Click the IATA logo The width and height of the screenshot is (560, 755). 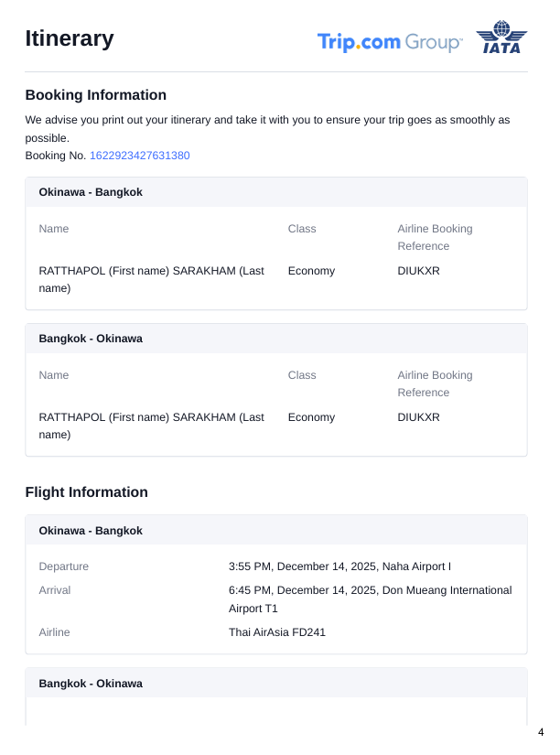(502, 38)
